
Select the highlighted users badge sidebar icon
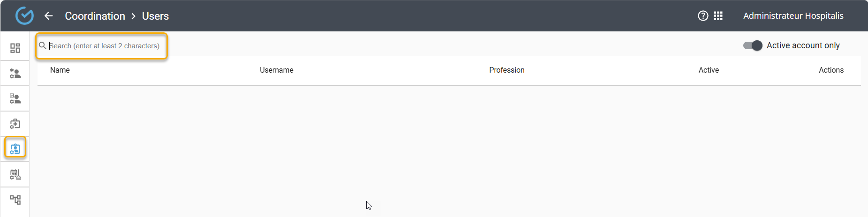(x=15, y=149)
